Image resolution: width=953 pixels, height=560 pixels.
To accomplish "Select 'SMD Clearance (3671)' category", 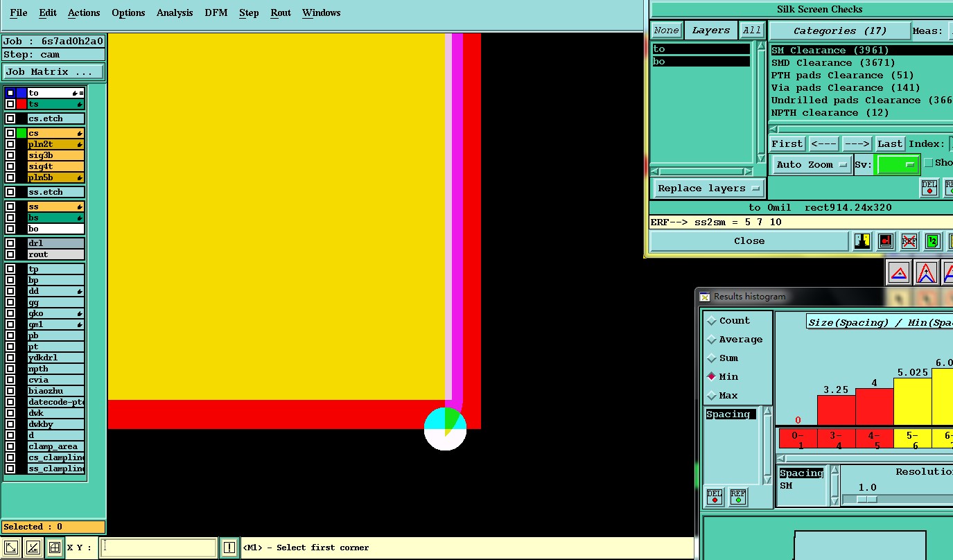I will coord(833,63).
